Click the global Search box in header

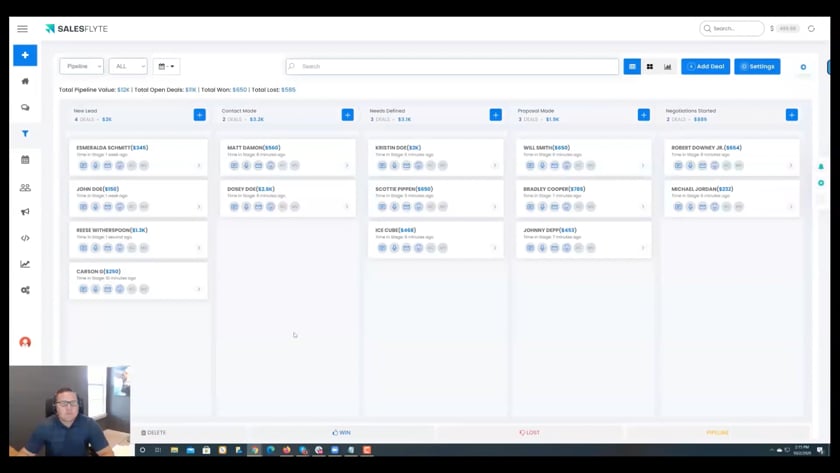(732, 28)
